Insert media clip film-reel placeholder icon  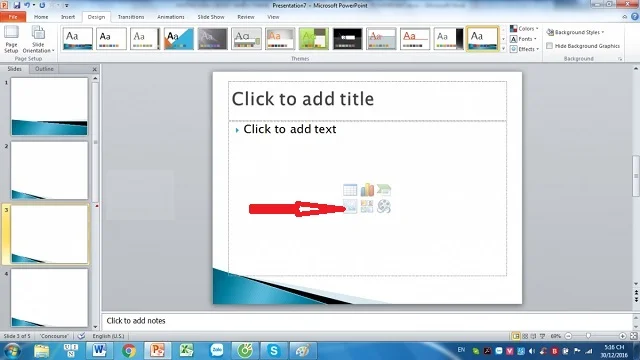point(384,207)
